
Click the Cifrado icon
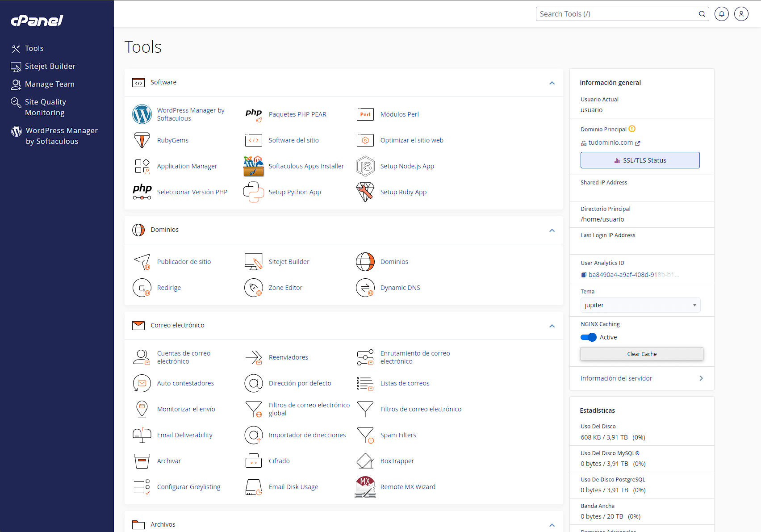coord(254,461)
